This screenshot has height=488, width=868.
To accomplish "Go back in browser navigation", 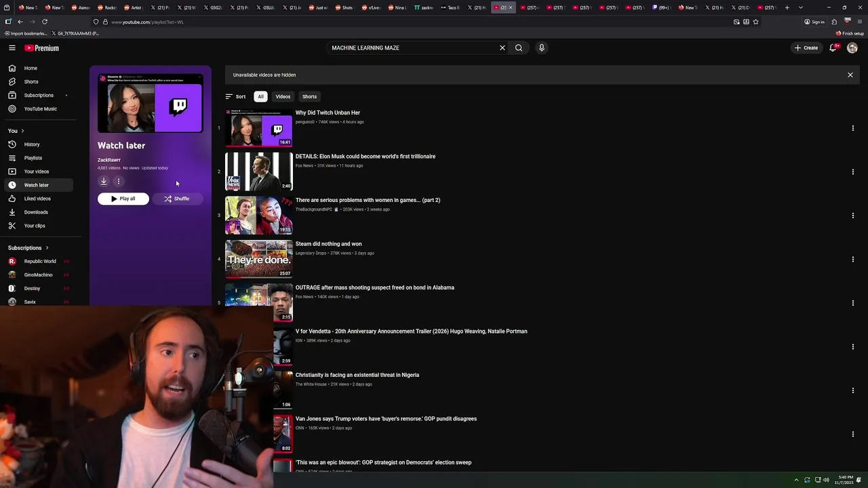I will pyautogui.click(x=20, y=22).
